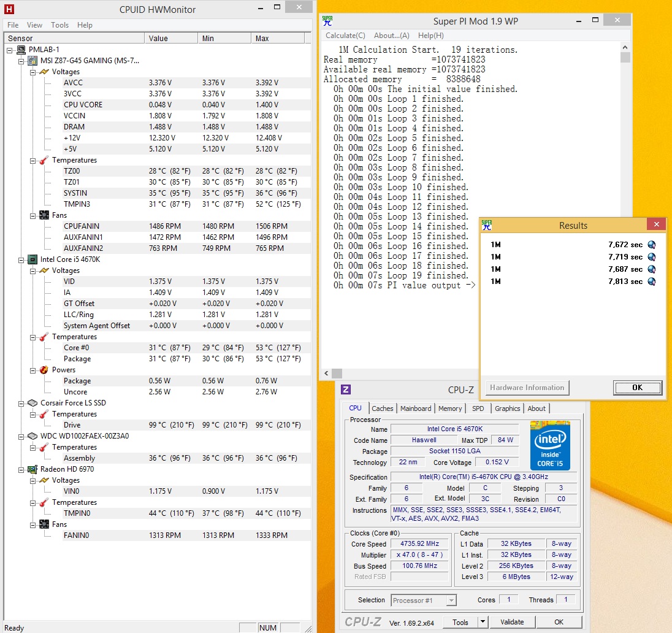
Task: Collapse the PMLAB-1 root node
Action: click(10, 50)
